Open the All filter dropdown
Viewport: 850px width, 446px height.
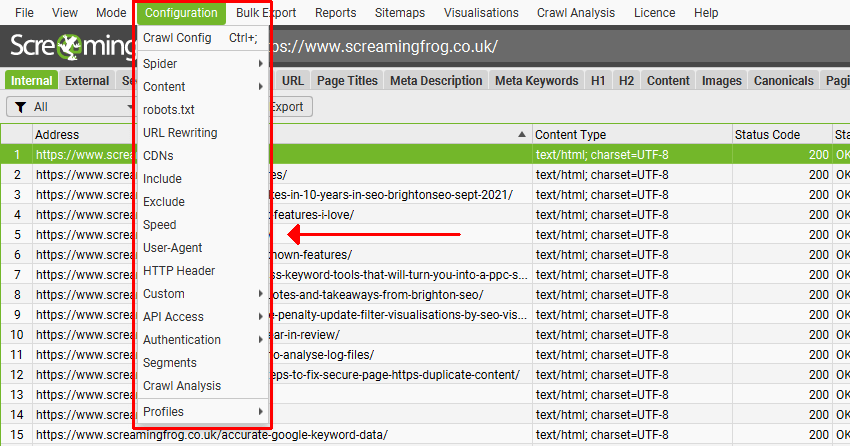click(70, 107)
